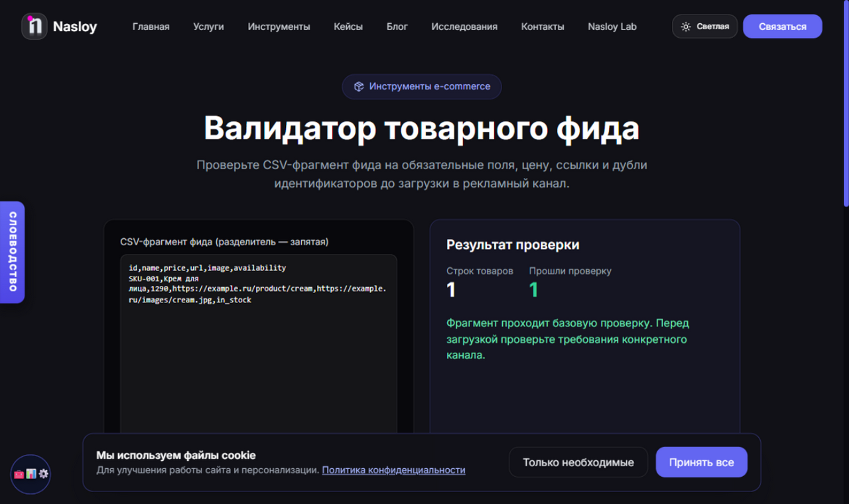This screenshot has width=849, height=504.
Task: Click the Прошли проверку label
Action: click(x=570, y=271)
